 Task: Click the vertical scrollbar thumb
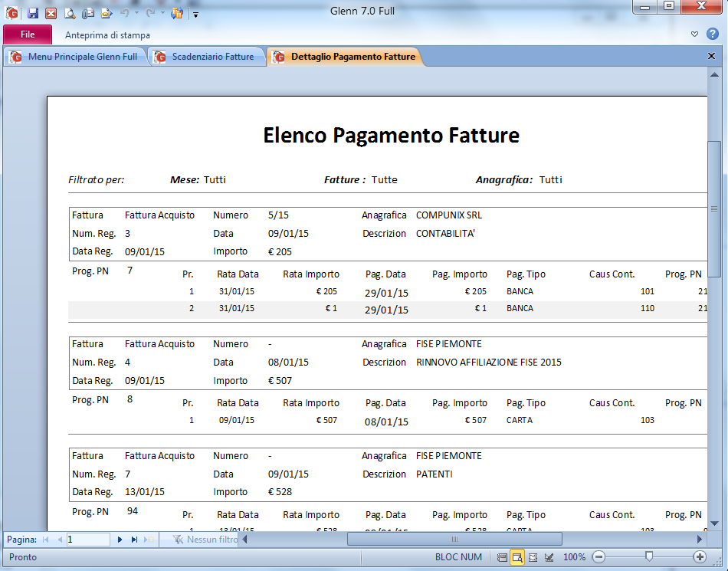[714, 209]
